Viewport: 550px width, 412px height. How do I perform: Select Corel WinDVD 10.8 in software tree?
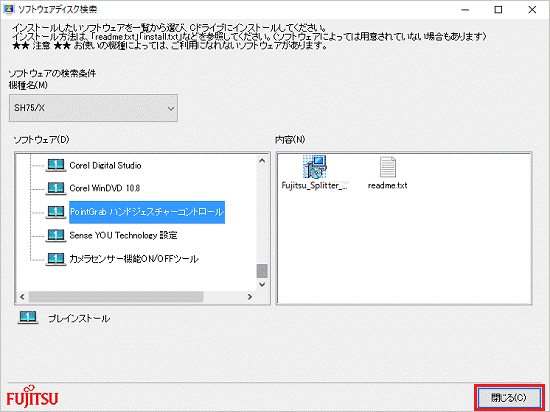105,188
